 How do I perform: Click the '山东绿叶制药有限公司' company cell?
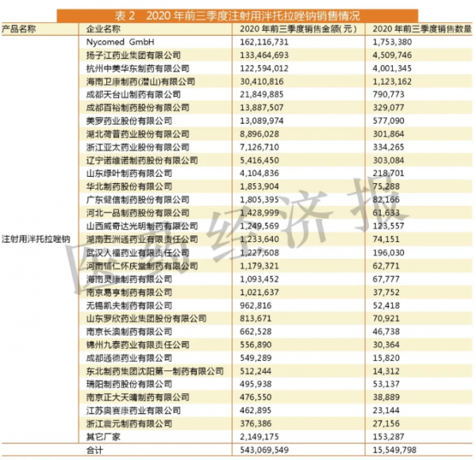click(x=129, y=173)
